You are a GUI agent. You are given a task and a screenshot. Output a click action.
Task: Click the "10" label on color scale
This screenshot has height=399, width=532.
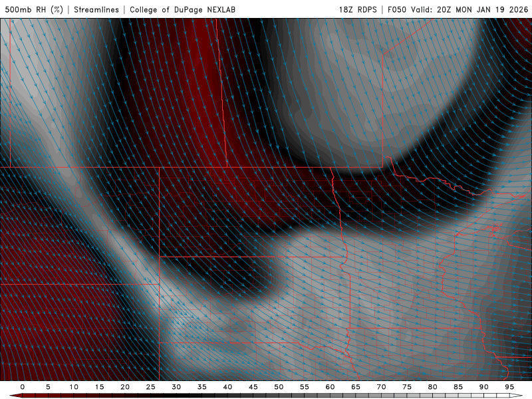pyautogui.click(x=74, y=387)
